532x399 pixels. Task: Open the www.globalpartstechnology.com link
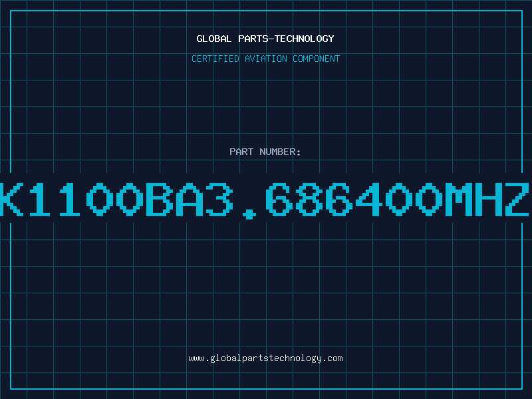click(265, 358)
